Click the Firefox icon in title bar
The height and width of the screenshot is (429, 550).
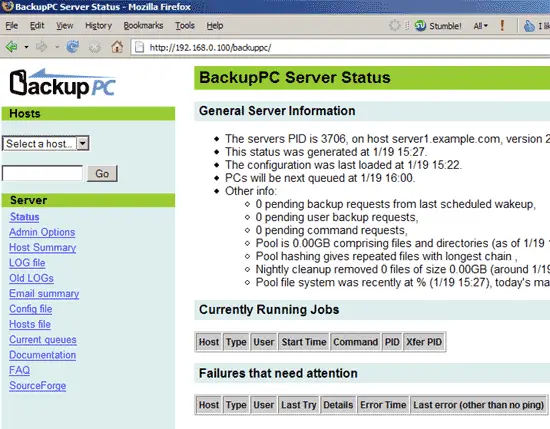8,6
